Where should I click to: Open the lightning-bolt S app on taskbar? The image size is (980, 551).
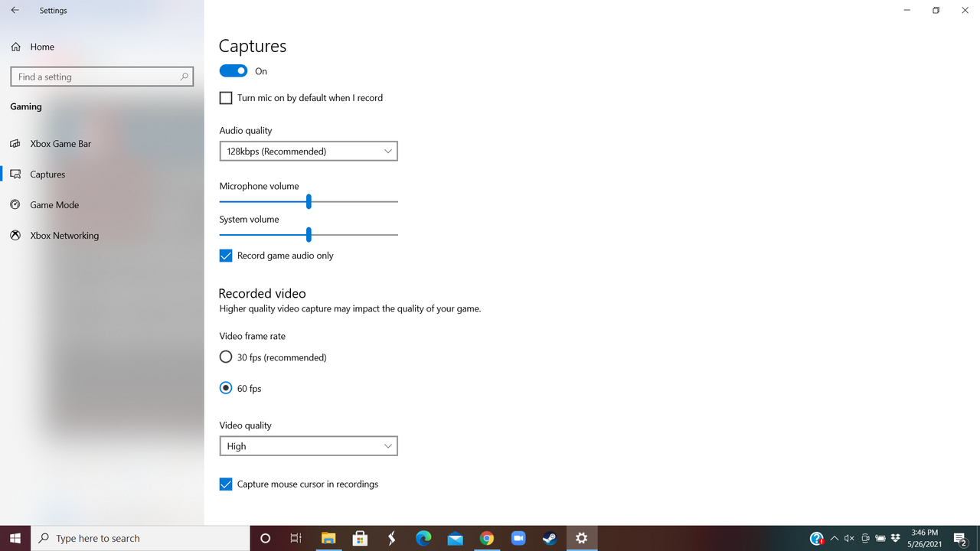pos(392,539)
